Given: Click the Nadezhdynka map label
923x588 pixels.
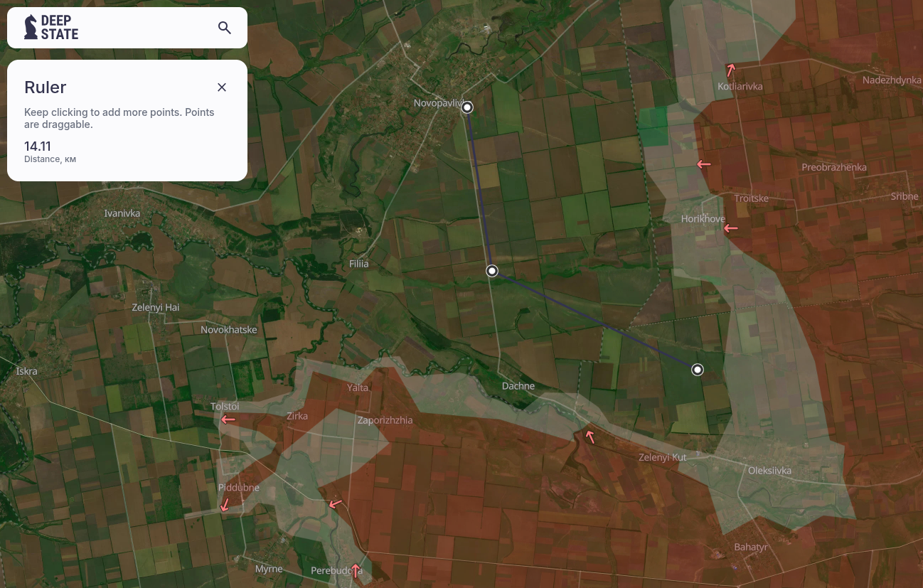Looking at the screenshot, I should pyautogui.click(x=892, y=80).
